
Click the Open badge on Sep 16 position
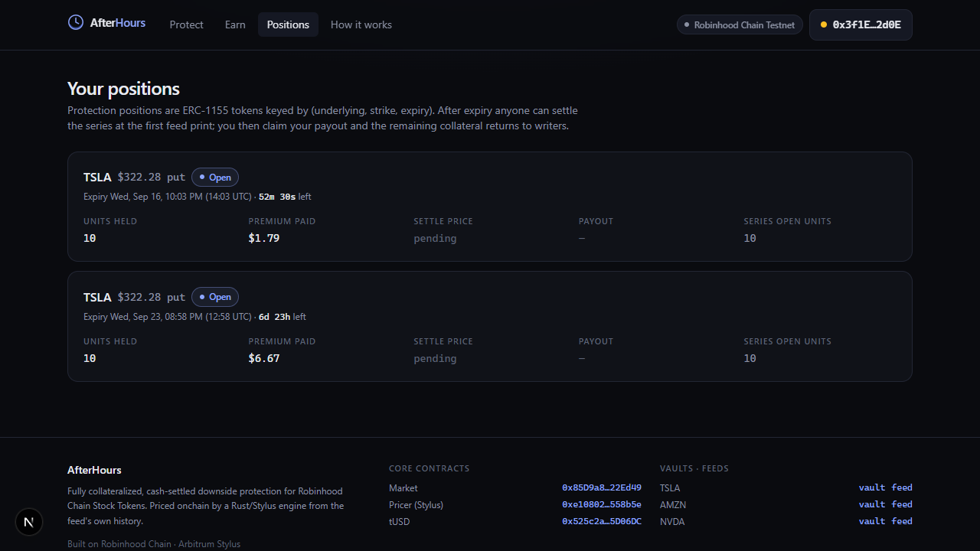click(x=215, y=177)
